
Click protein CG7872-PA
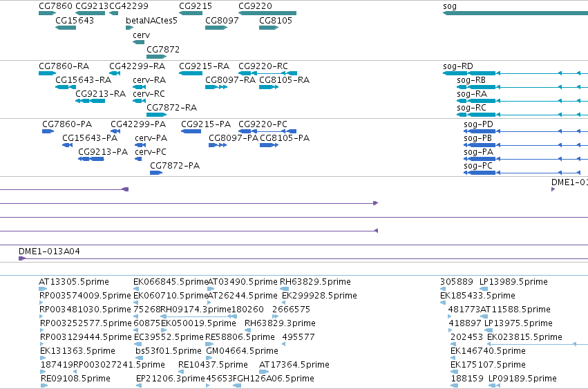(x=175, y=166)
